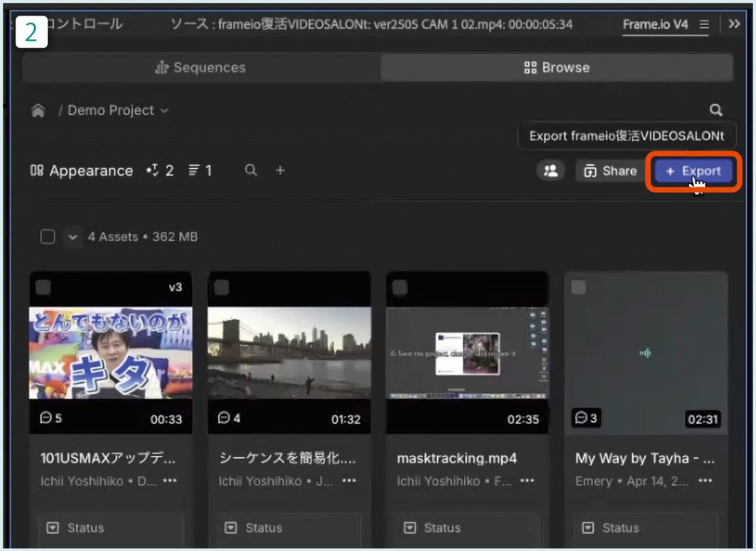This screenshot has width=756, height=551.
Task: Click the plus icon next to filter search
Action: tap(280, 171)
